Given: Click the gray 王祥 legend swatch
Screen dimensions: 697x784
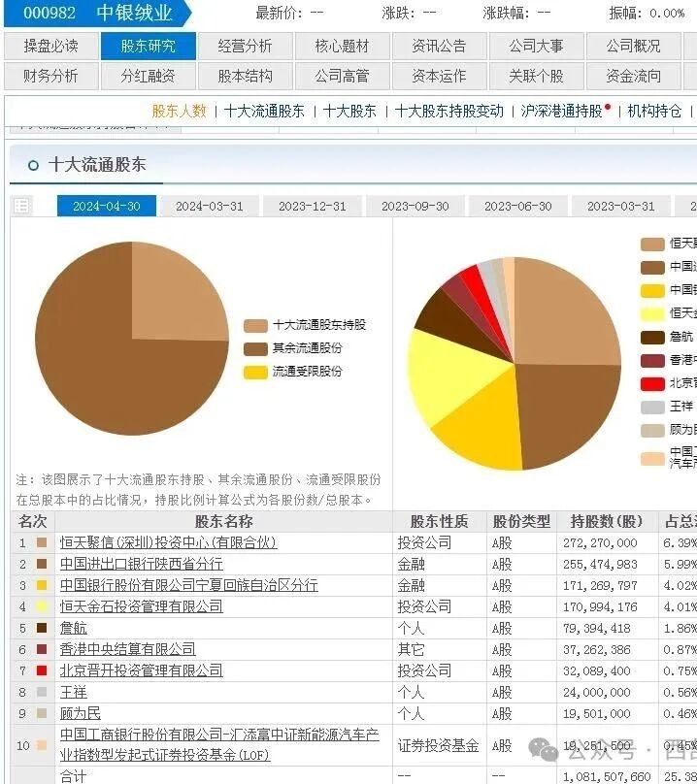Looking at the screenshot, I should 652,407.
